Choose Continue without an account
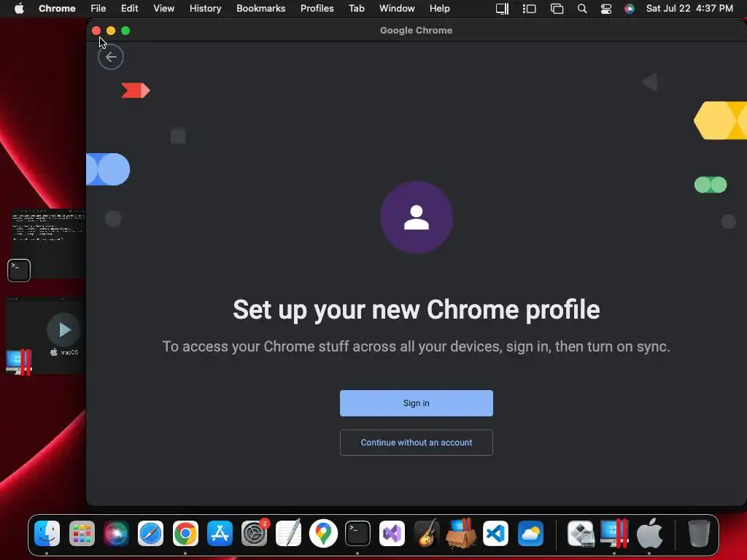This screenshot has height=560, width=747. point(417,443)
